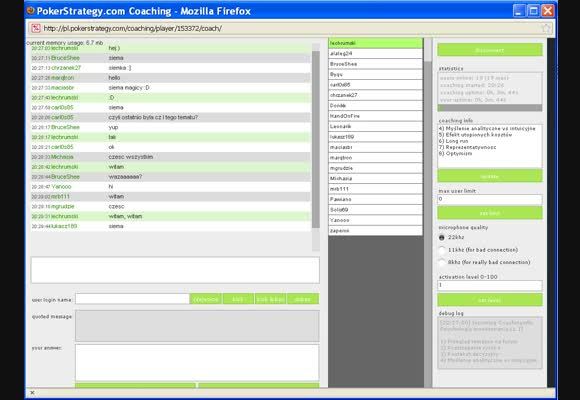Viewport: 580px width, 400px height.
Task: Click the user list vertical scrollbar
Action: (x=428, y=213)
